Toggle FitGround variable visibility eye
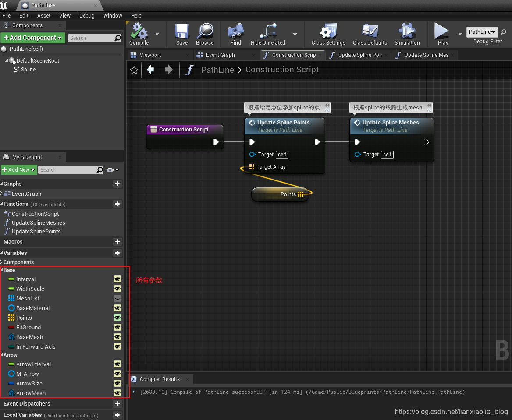 (117, 327)
